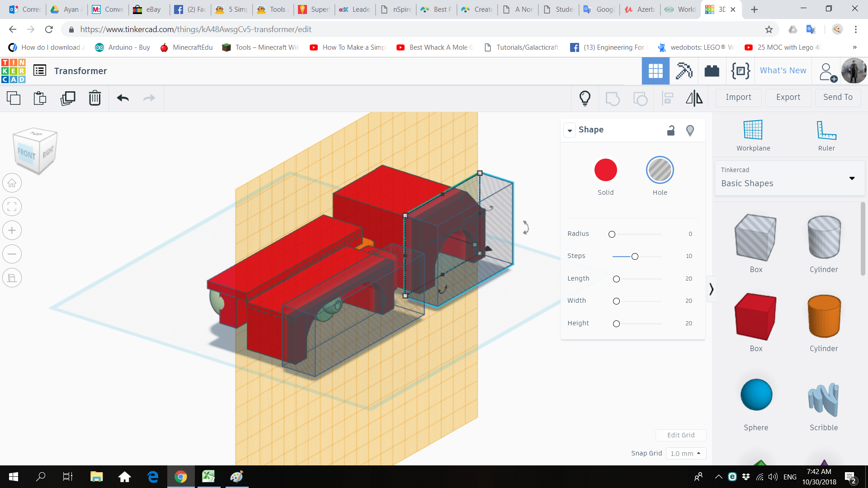868x488 pixels.
Task: Set shape to Solid
Action: tap(605, 170)
